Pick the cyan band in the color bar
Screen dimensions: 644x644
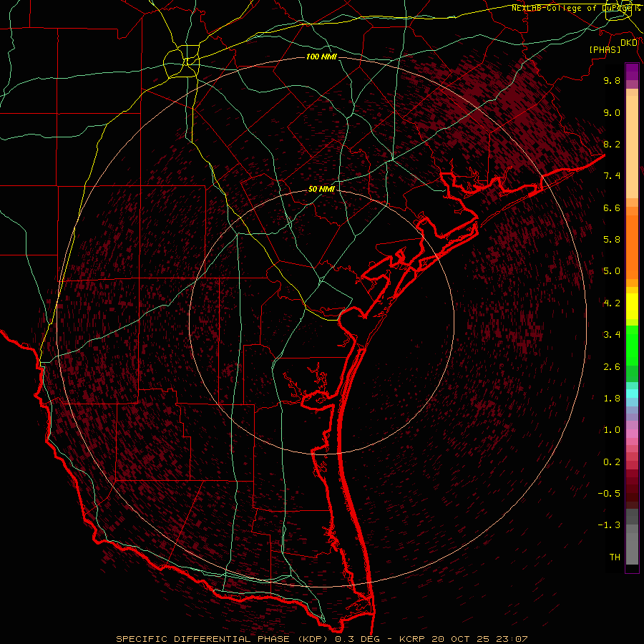coord(632,394)
